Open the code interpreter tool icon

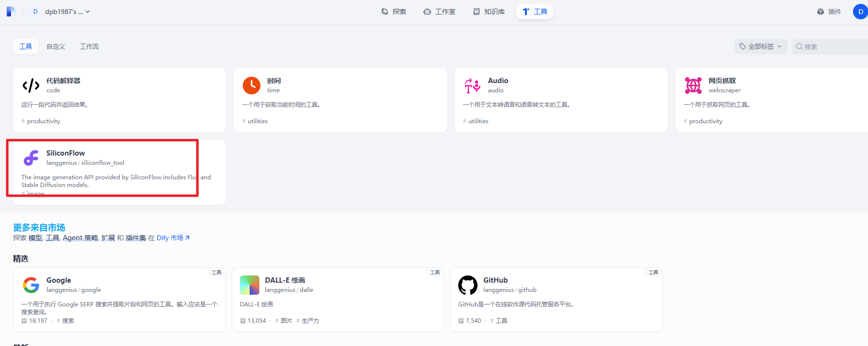click(x=31, y=86)
